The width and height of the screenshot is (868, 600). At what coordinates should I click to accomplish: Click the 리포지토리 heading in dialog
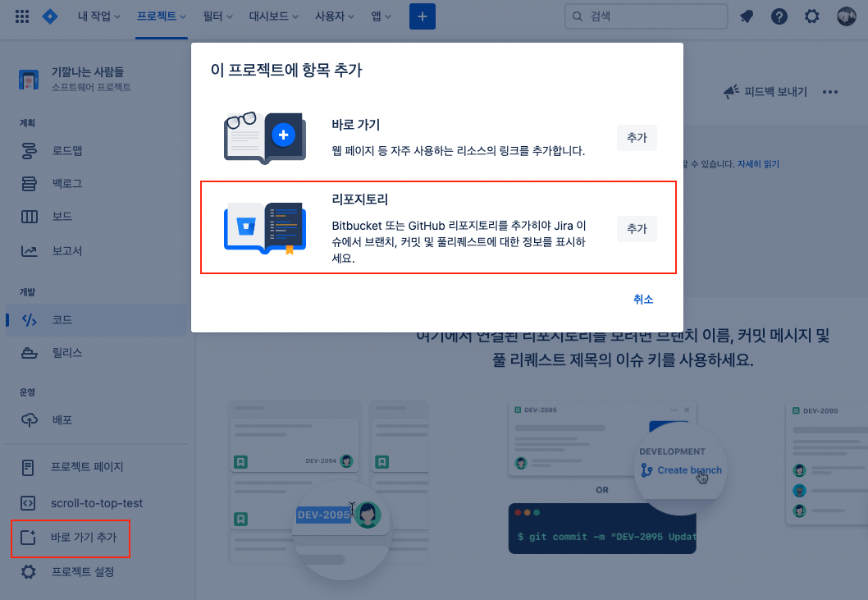click(x=360, y=199)
